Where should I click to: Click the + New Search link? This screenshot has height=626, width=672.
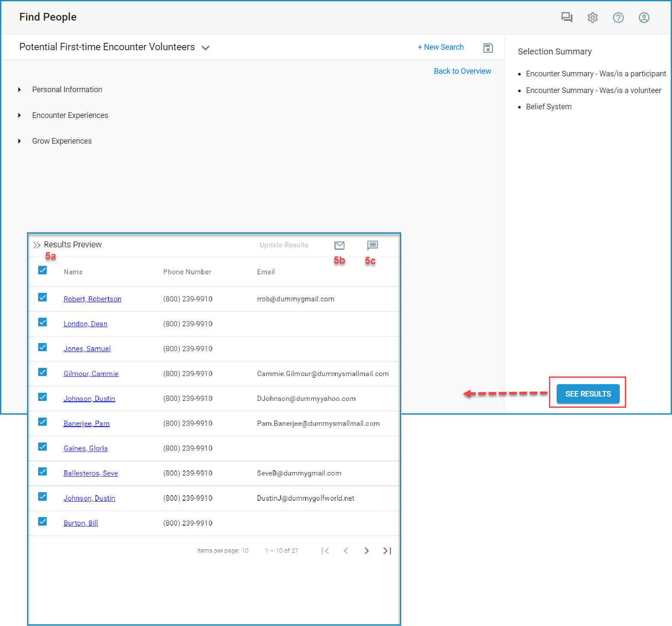(441, 47)
